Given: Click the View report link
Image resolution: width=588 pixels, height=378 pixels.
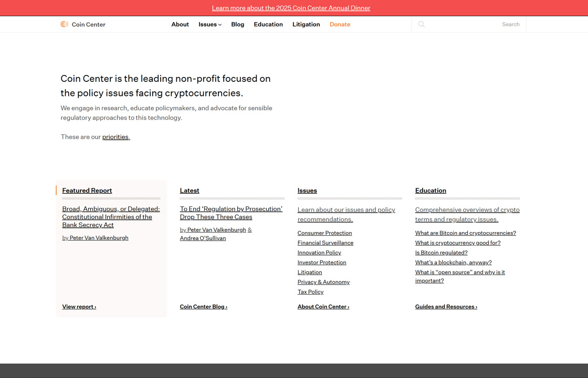Looking at the screenshot, I should [x=79, y=307].
